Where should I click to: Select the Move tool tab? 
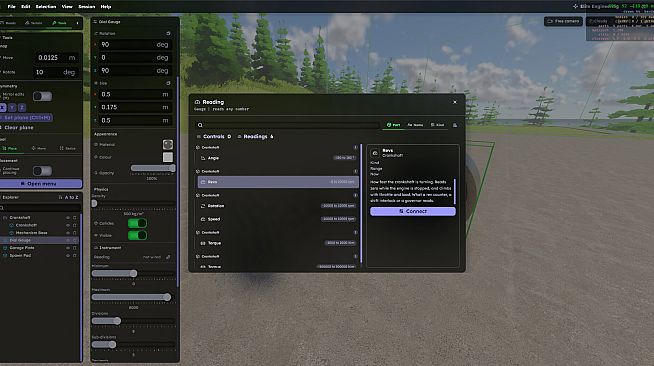click(39, 148)
